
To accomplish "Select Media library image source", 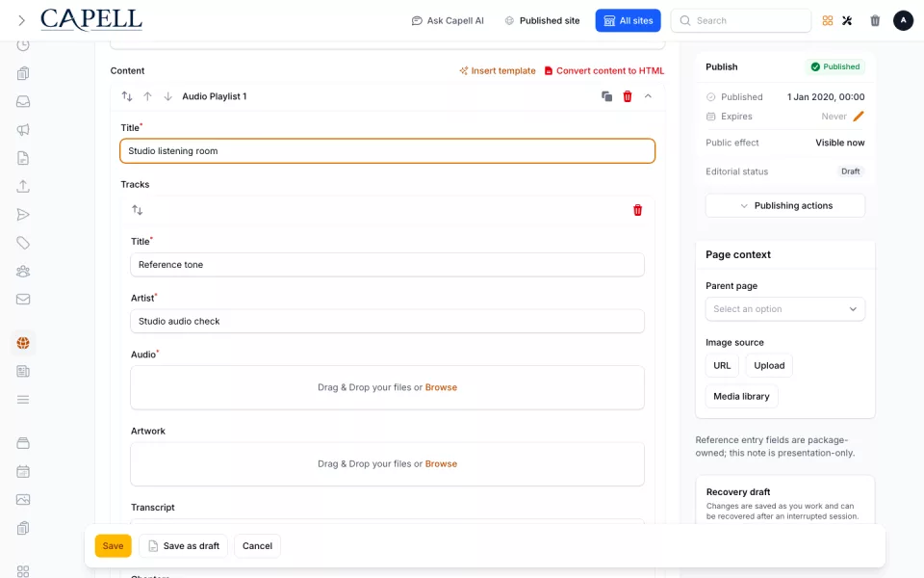I will tap(741, 396).
